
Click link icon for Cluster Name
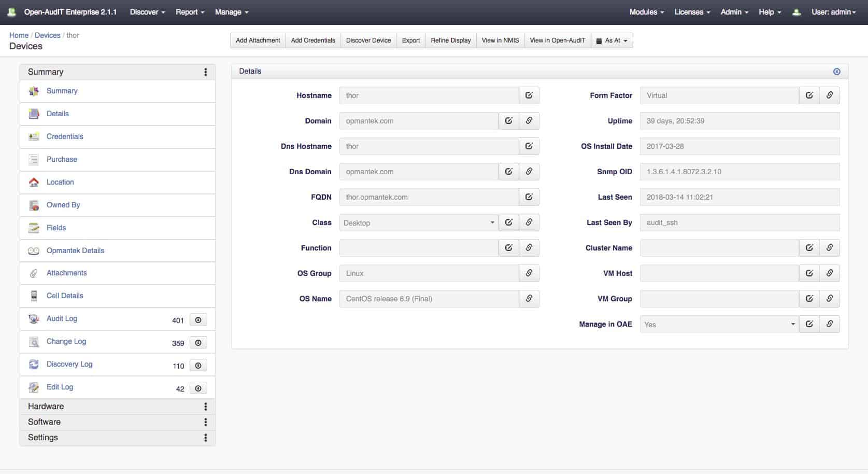point(829,248)
